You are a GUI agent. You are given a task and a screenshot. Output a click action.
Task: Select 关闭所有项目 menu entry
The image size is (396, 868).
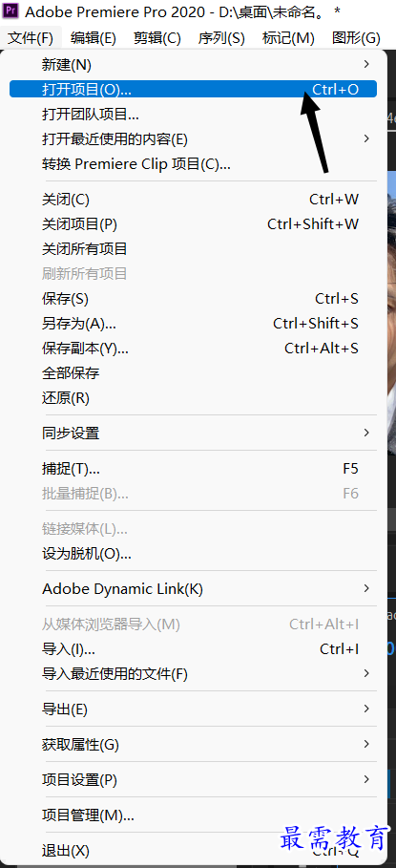(193, 249)
